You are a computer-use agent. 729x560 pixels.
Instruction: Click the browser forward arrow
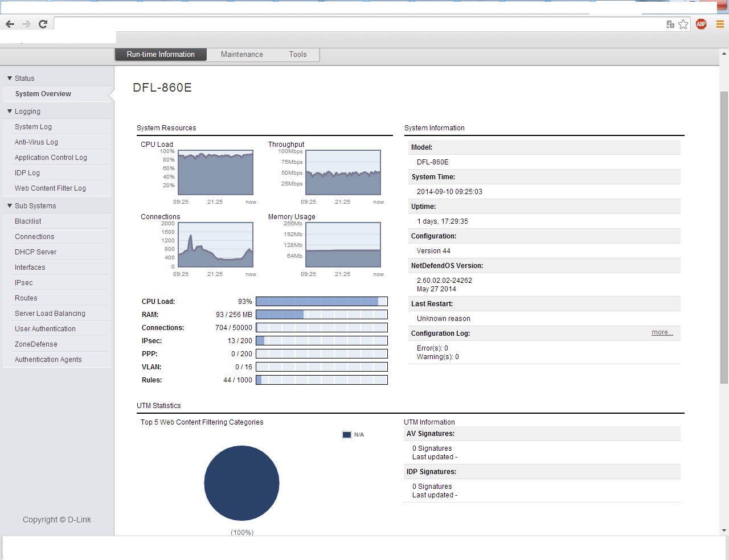pos(26,24)
